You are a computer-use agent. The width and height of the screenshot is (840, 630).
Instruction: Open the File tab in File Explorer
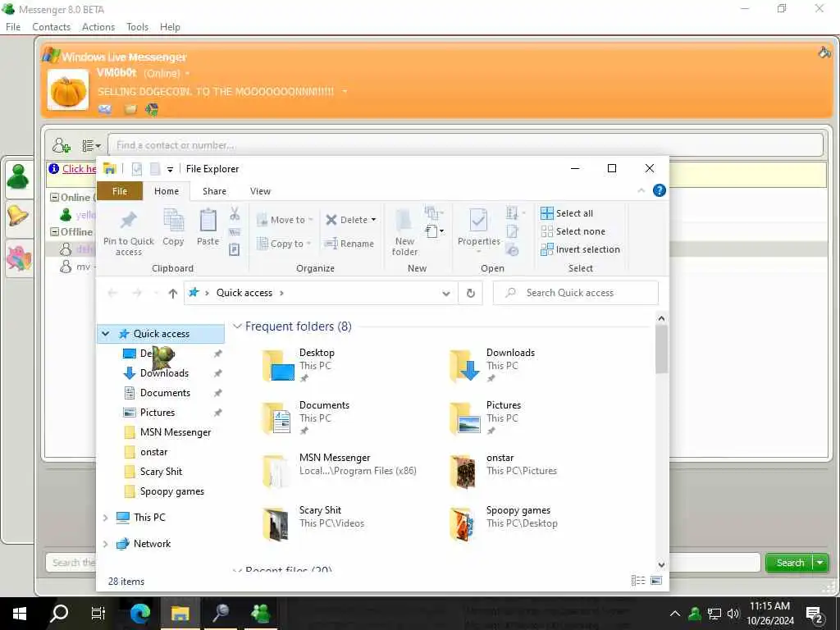click(x=120, y=191)
